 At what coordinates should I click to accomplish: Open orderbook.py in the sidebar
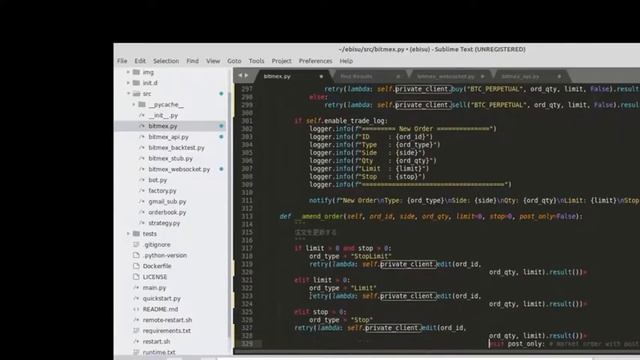click(167, 212)
